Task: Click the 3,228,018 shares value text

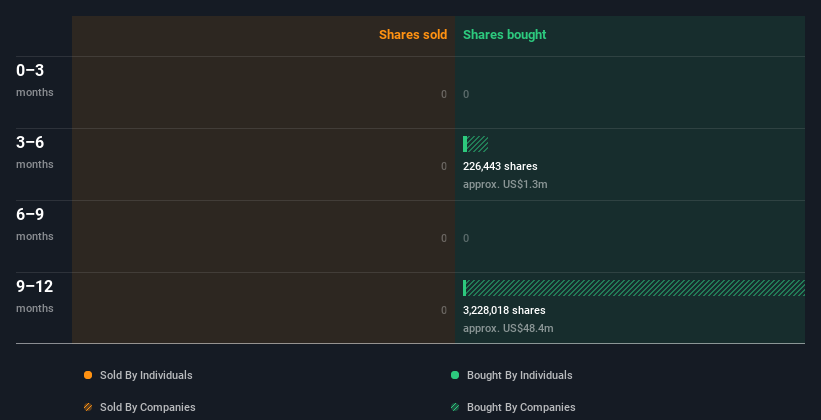Action: (504, 310)
